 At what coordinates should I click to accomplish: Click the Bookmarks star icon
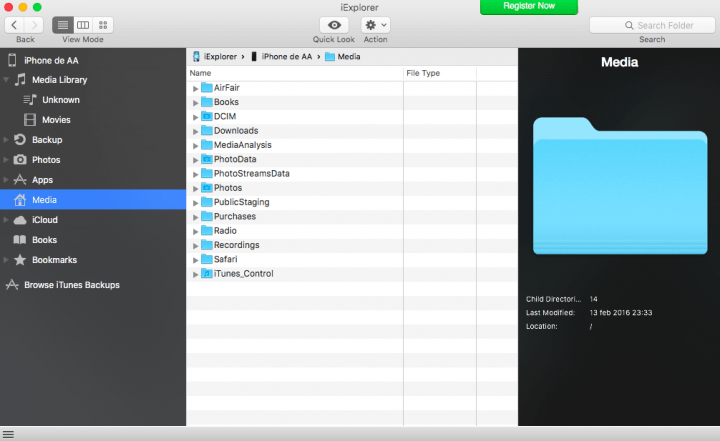click(20, 260)
